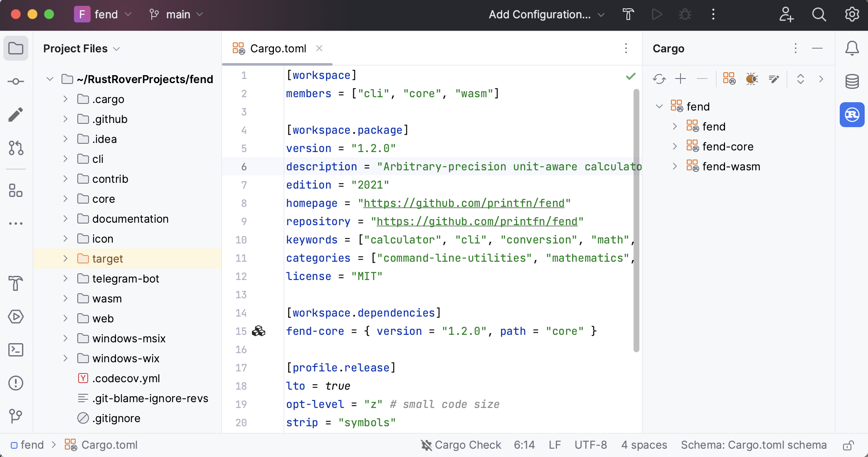Screen dimensions: 868x457
Task: Open the Pull Requests tool window
Action: pos(16,148)
